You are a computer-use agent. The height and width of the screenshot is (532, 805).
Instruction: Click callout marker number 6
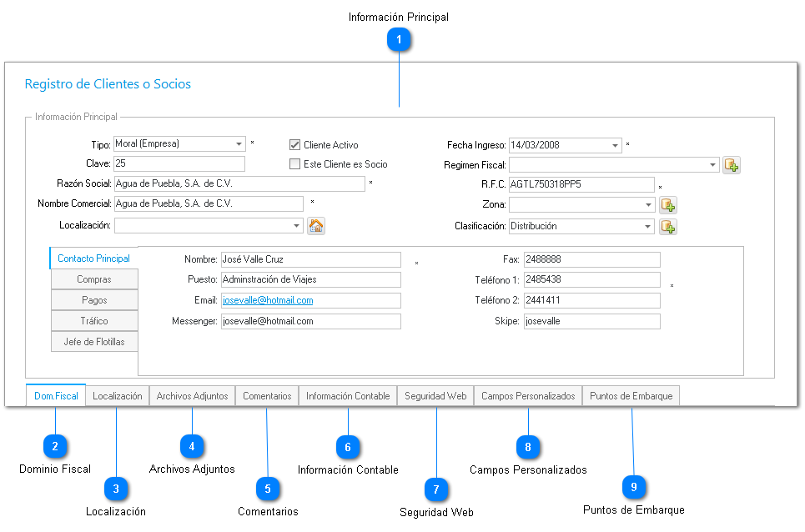348,447
